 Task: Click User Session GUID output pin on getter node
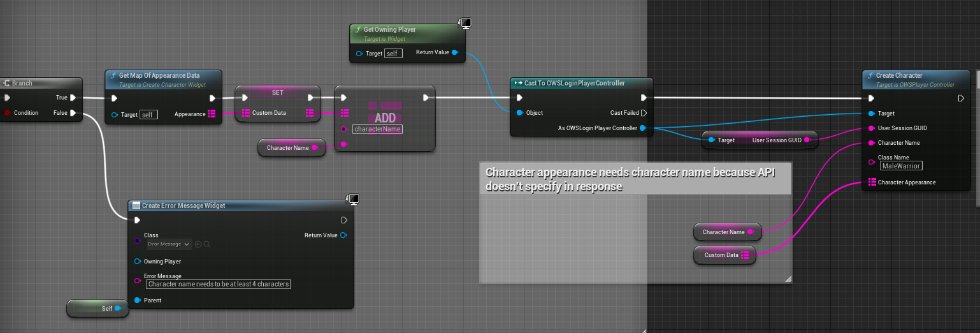(807, 140)
